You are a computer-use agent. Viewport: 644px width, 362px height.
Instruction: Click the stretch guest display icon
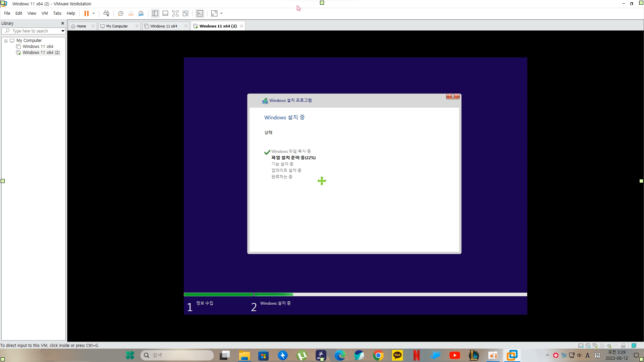pos(214,13)
